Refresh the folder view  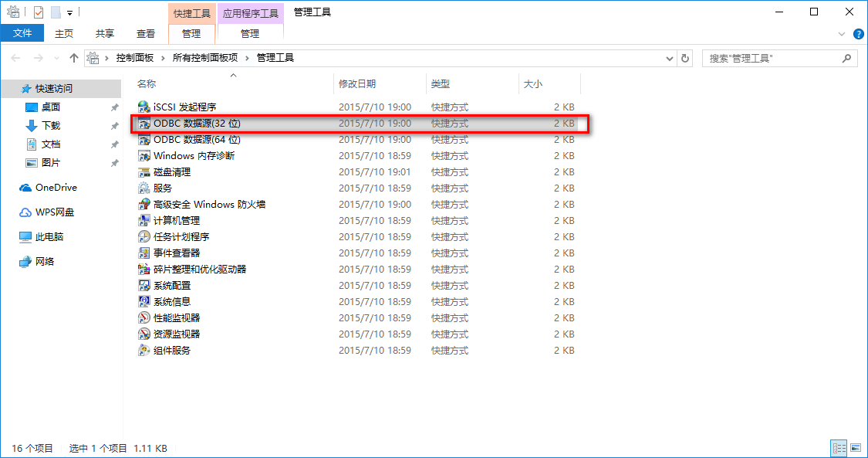pos(685,58)
